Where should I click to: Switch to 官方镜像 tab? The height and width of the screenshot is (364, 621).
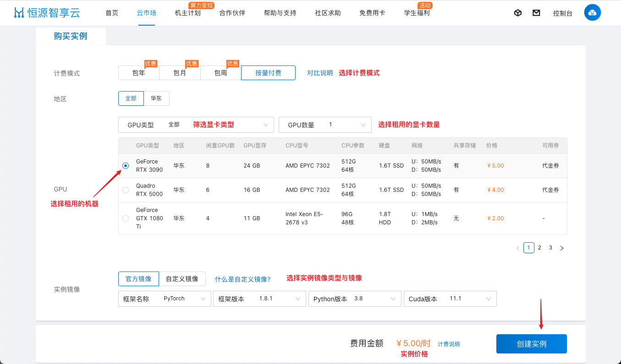(138, 279)
